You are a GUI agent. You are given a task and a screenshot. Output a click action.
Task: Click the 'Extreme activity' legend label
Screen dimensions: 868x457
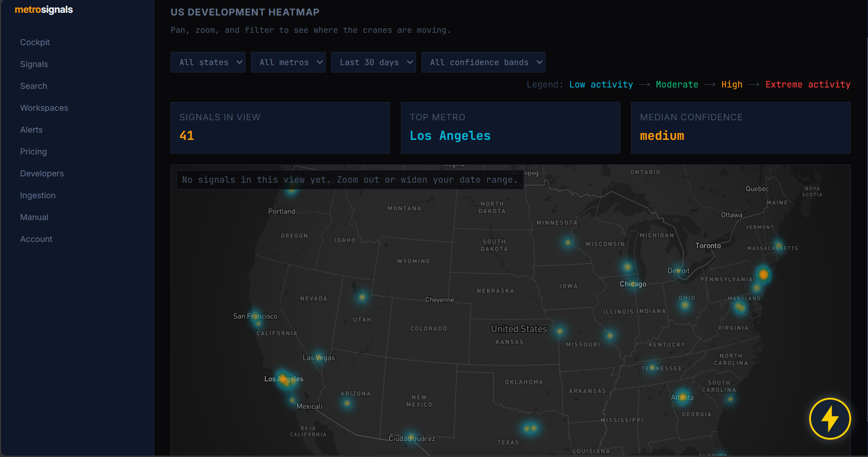click(808, 85)
